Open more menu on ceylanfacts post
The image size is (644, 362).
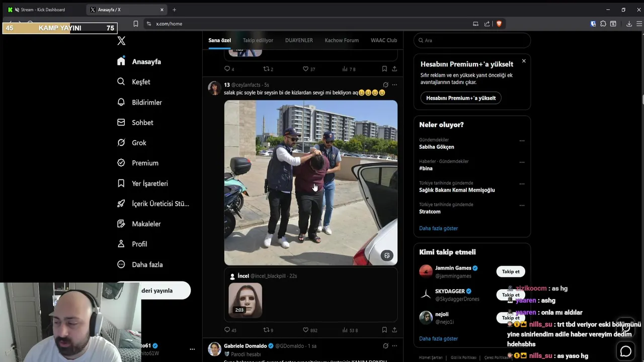click(x=394, y=85)
